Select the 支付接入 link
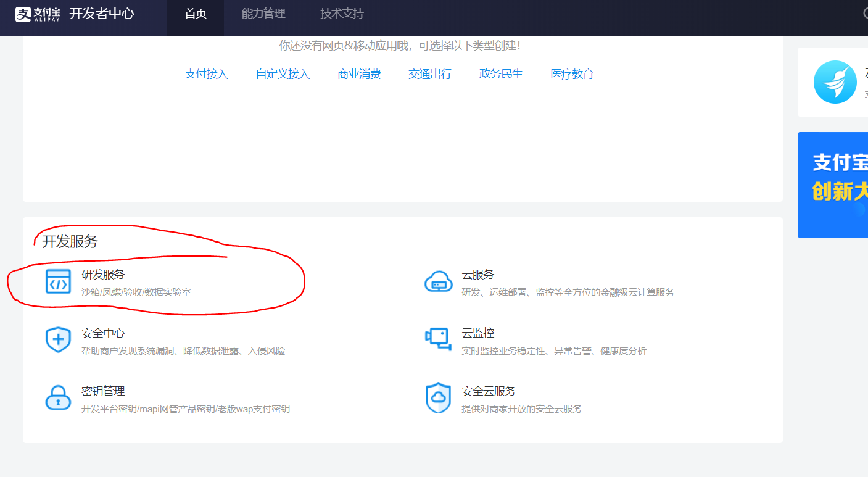868x477 pixels. point(207,74)
